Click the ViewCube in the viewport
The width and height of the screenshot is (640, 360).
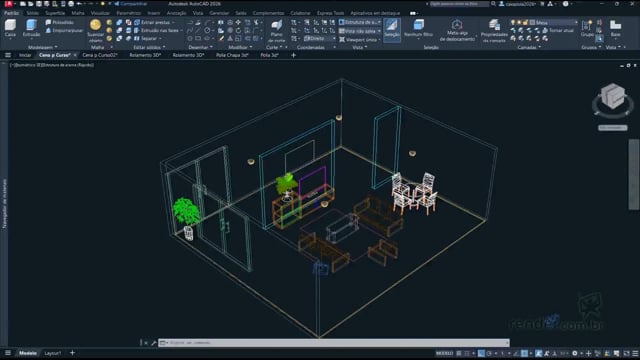pos(612,97)
